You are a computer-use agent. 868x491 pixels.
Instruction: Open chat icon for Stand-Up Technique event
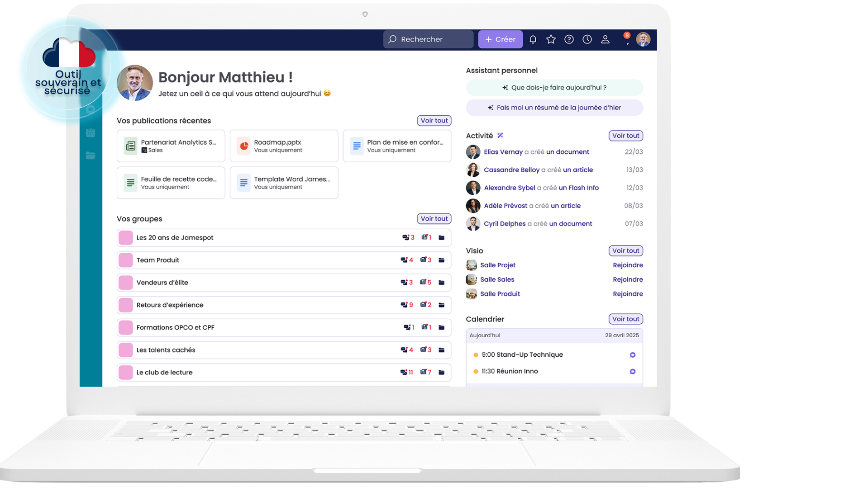632,355
